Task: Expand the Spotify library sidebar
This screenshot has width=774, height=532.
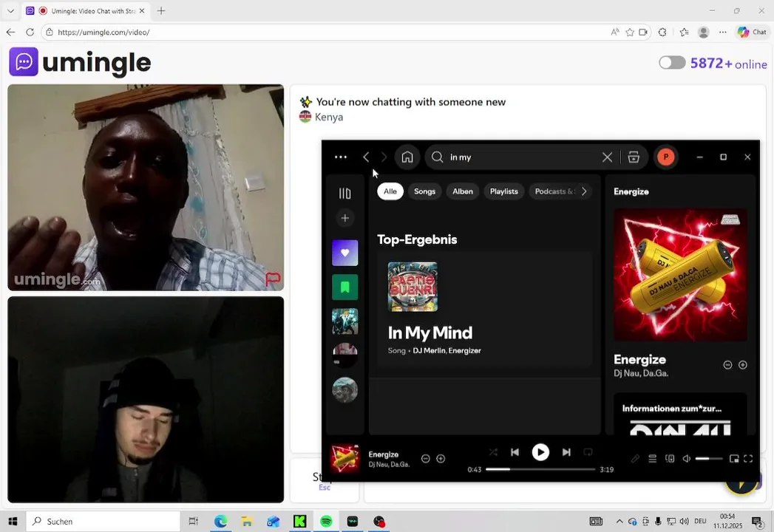Action: [x=344, y=193]
